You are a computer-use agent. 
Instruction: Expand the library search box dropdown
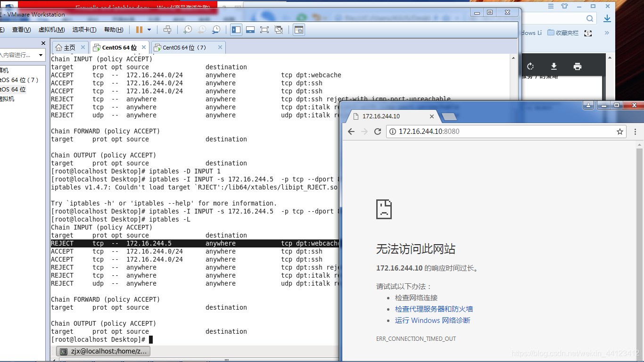click(41, 55)
